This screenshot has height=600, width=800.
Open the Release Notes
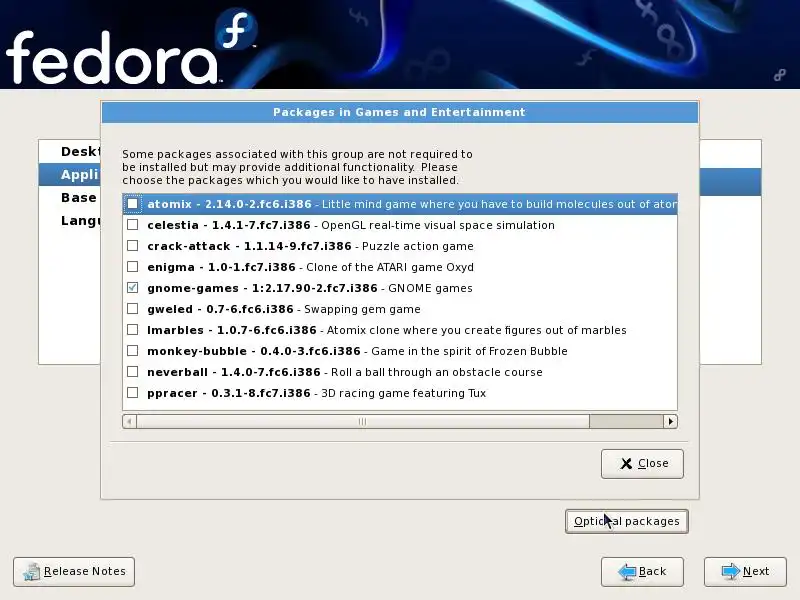tap(74, 571)
